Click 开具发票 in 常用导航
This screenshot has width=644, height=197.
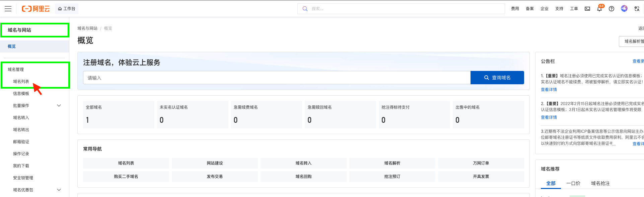(x=481, y=177)
